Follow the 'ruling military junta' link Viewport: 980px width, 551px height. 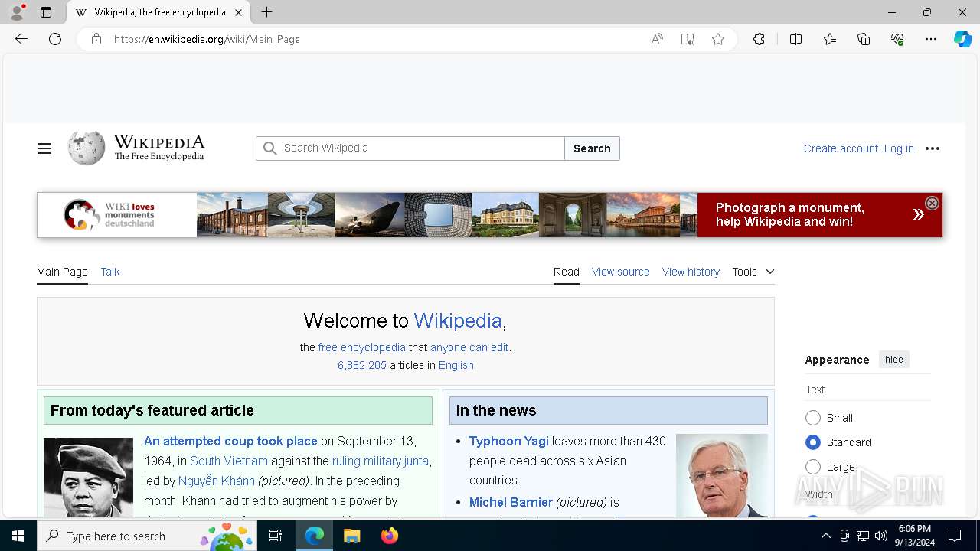[x=381, y=461]
